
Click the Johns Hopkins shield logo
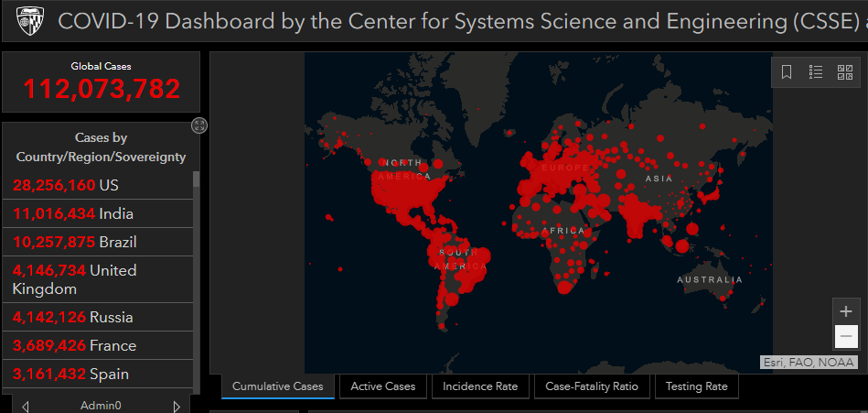click(x=30, y=20)
